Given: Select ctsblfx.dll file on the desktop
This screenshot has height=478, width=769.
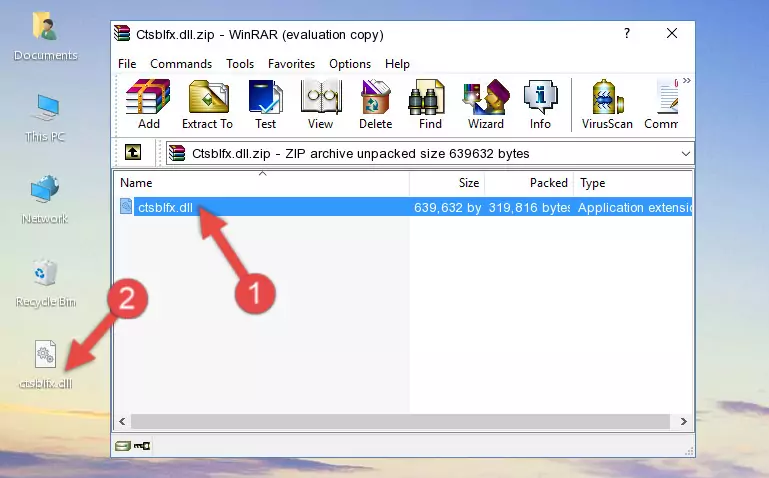Looking at the screenshot, I should point(45,365).
